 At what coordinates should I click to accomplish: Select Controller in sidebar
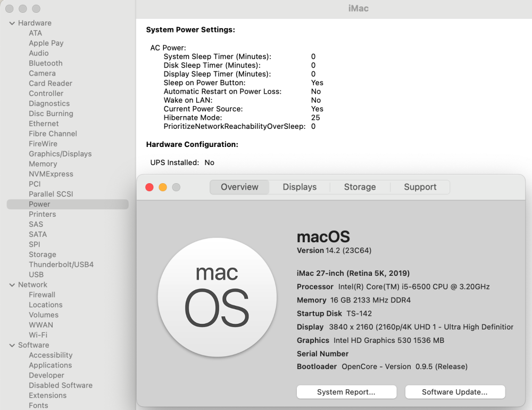tap(46, 93)
